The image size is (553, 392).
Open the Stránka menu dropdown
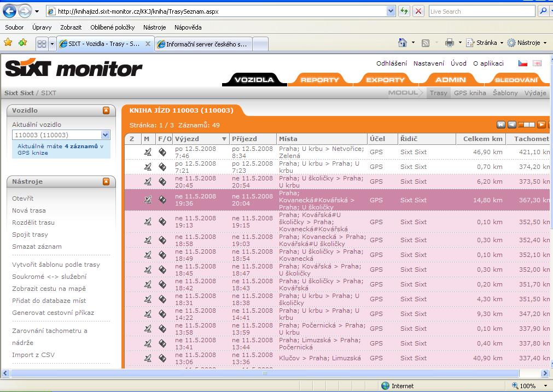(x=502, y=43)
